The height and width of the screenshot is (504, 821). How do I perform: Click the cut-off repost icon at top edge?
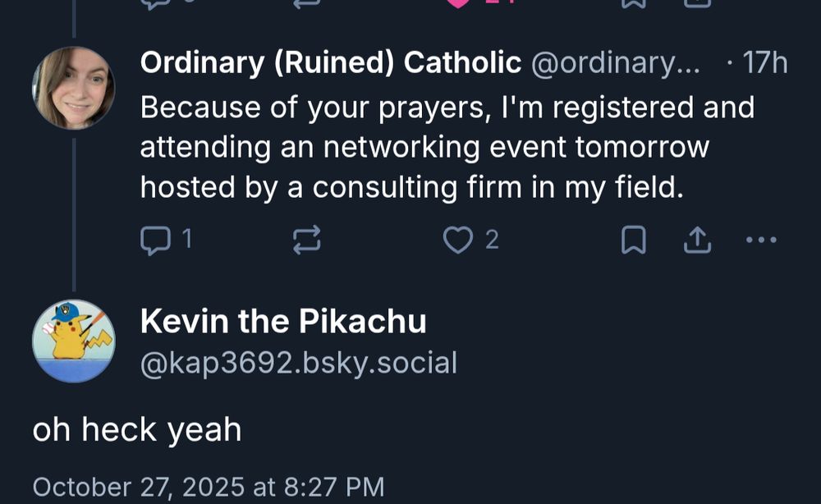[x=306, y=2]
